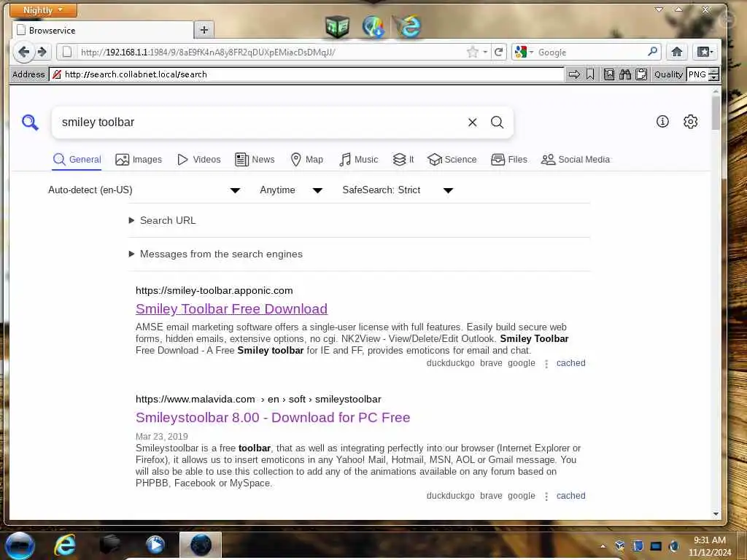Switch to the It tab
This screenshot has width=747, height=560.
pyautogui.click(x=403, y=160)
